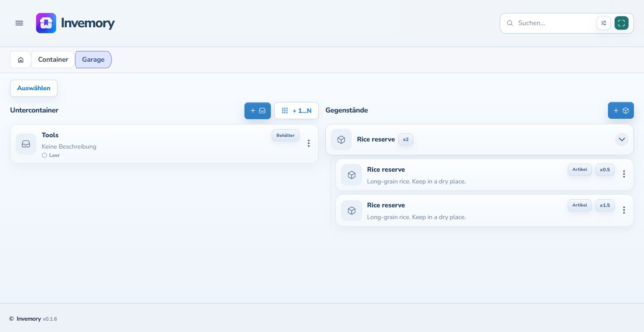The image size is (644, 332).
Task: Add a new subcontainer button
Action: pyautogui.click(x=257, y=111)
